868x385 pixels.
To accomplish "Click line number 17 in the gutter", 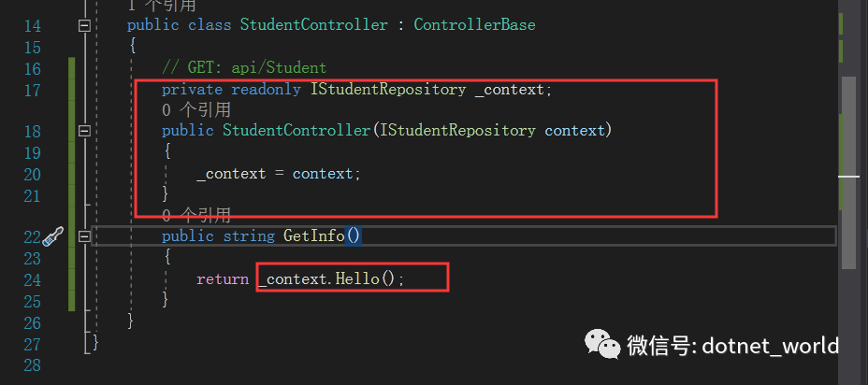I will click(32, 90).
